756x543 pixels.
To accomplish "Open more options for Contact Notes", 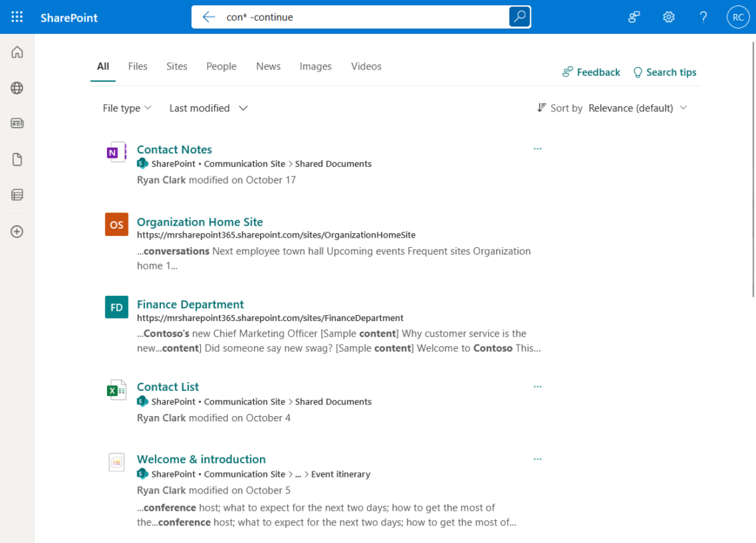I will coord(537,149).
